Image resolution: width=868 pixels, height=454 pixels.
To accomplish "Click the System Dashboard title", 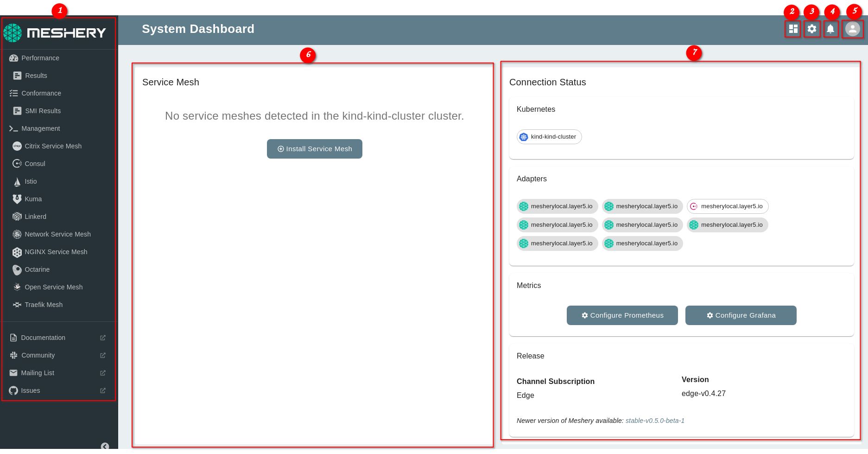I will coord(198,29).
